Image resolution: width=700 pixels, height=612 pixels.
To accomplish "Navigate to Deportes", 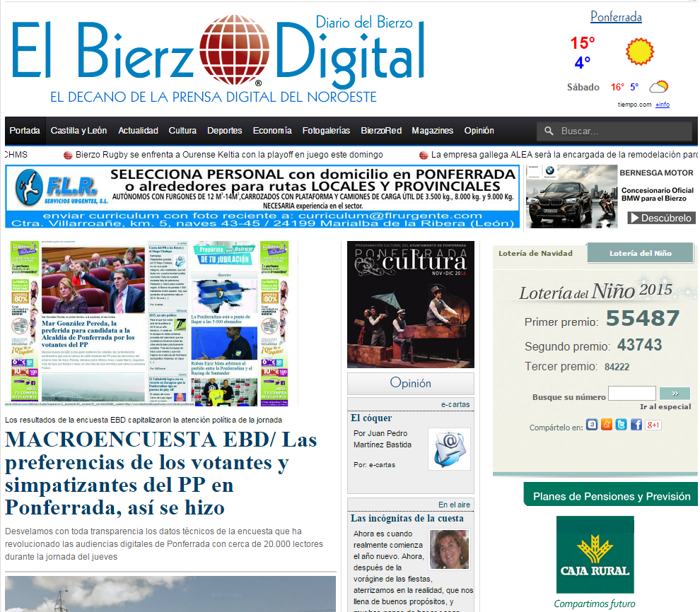I will [225, 131].
